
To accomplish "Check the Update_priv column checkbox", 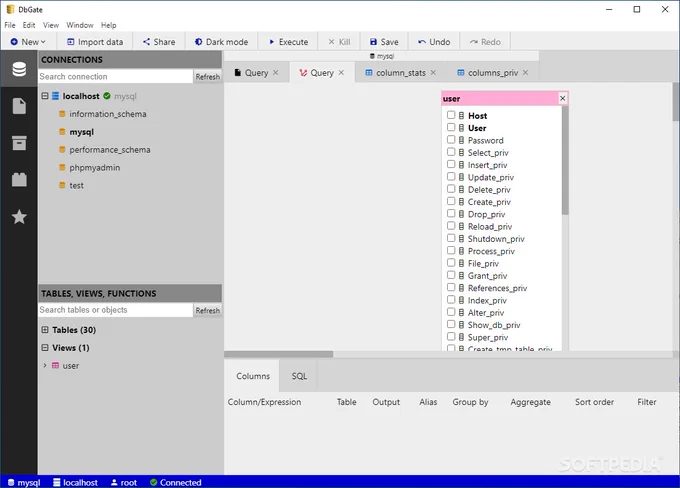I will pos(451,177).
